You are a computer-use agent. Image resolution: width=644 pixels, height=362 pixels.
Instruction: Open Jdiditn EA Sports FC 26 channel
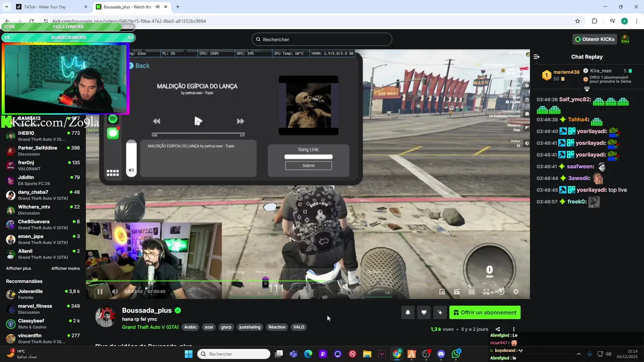(x=43, y=180)
